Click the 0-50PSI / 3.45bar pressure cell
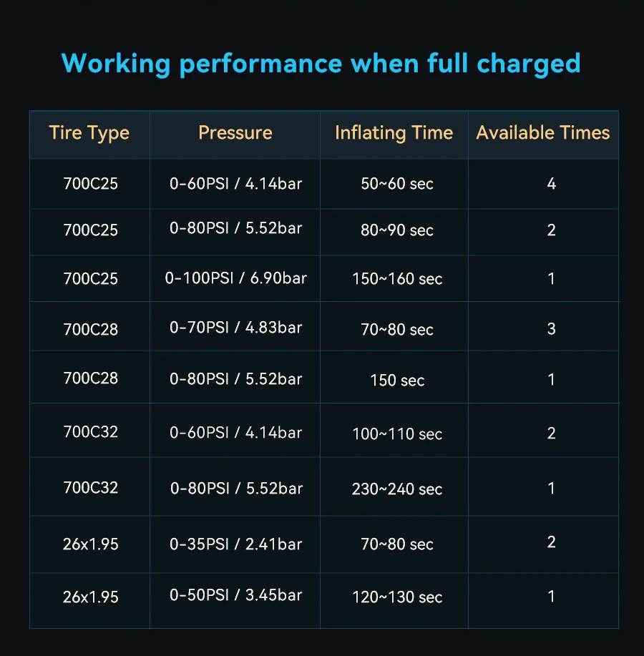 click(x=235, y=595)
